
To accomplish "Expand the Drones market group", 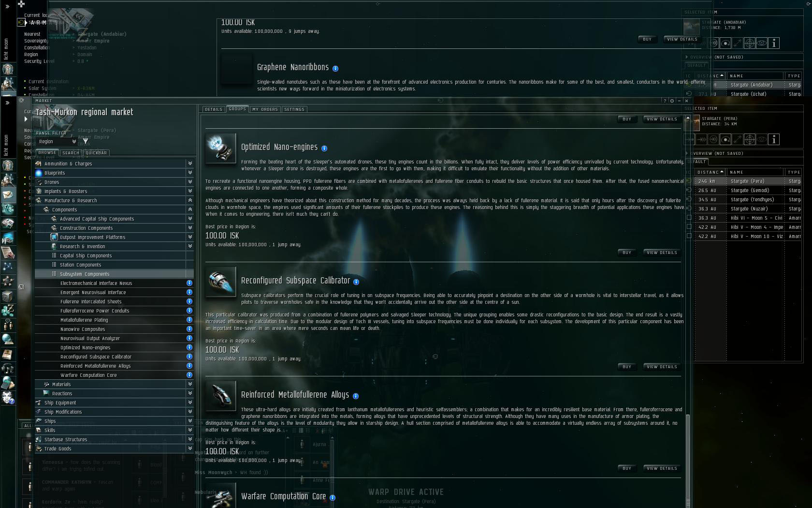I will 190,182.
